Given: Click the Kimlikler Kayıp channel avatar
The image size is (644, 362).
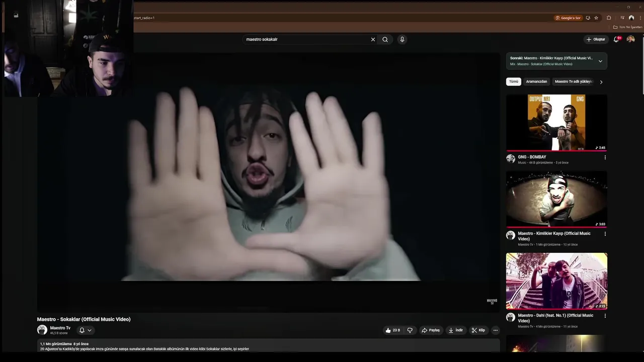Looking at the screenshot, I should click(511, 235).
